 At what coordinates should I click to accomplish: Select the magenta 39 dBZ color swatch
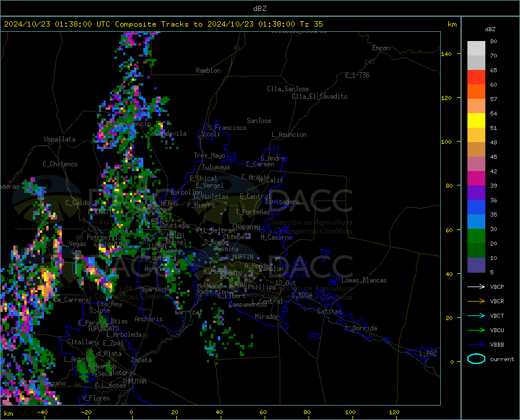476,179
